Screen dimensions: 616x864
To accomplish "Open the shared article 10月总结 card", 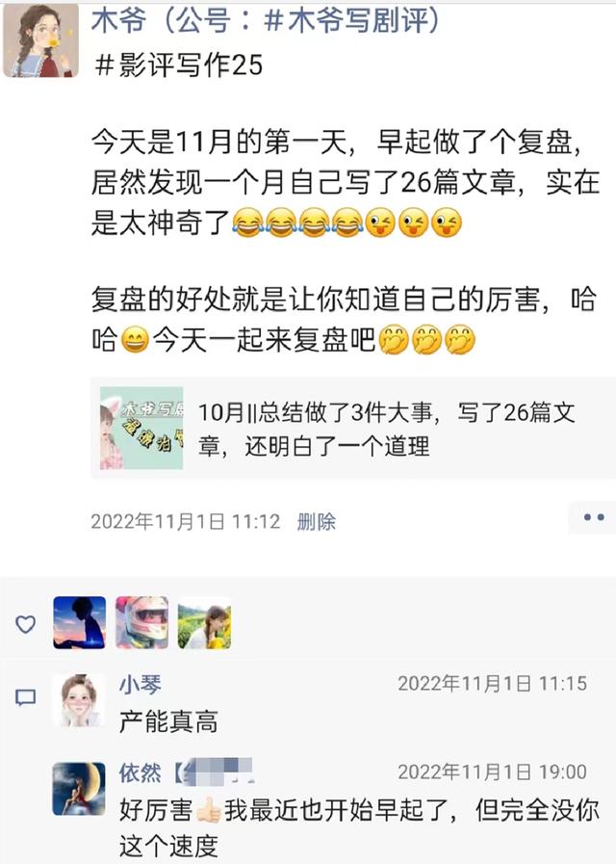I will (x=353, y=428).
